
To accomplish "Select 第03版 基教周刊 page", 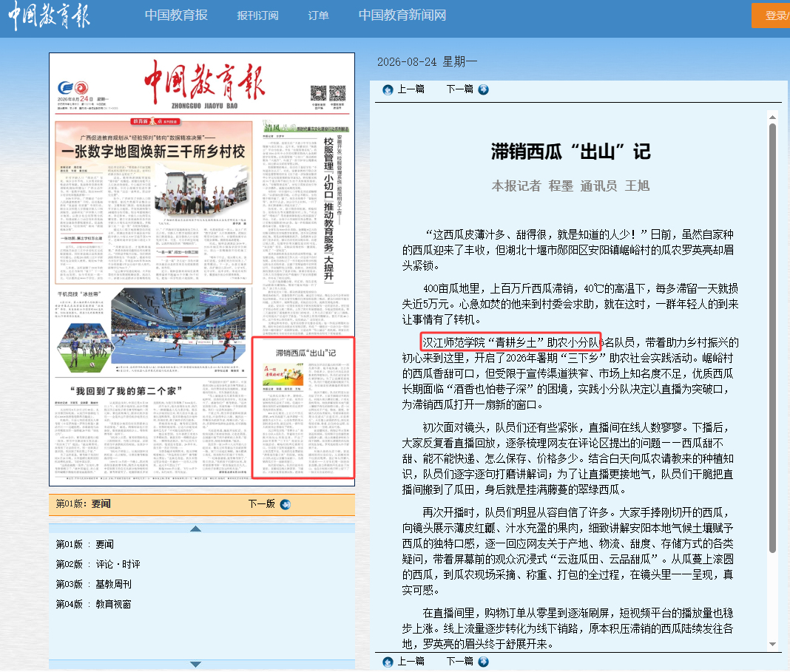I will (x=93, y=585).
